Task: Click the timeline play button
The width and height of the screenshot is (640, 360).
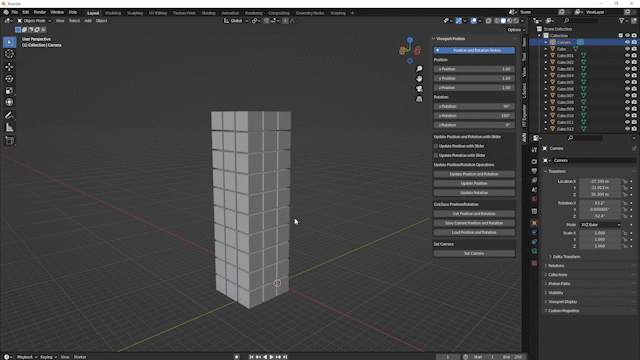Action: [272, 357]
